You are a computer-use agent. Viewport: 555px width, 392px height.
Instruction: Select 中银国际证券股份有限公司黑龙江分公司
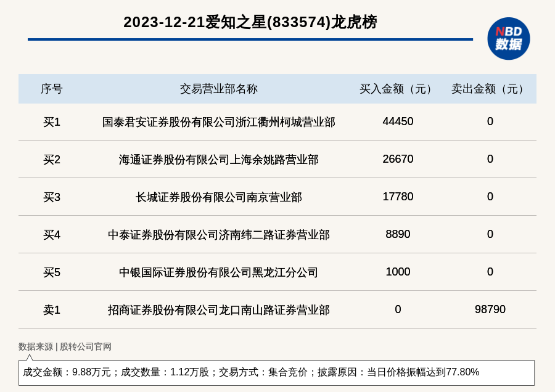pyautogui.click(x=219, y=272)
